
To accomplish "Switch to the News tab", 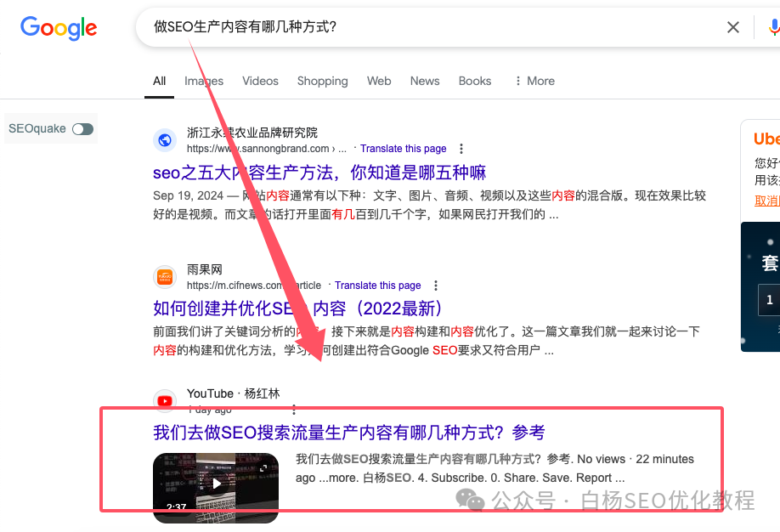I will [x=425, y=81].
